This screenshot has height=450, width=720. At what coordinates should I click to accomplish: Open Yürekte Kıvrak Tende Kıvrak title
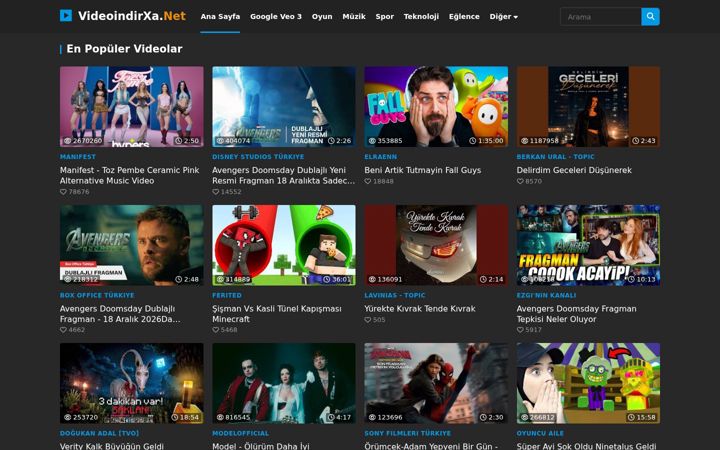click(x=420, y=309)
